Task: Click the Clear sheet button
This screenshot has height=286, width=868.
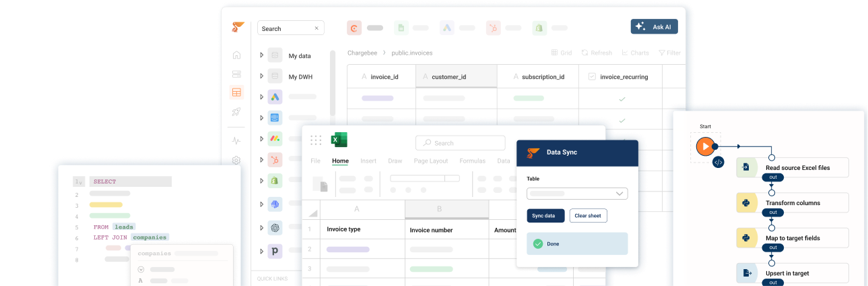Action: pos(588,216)
